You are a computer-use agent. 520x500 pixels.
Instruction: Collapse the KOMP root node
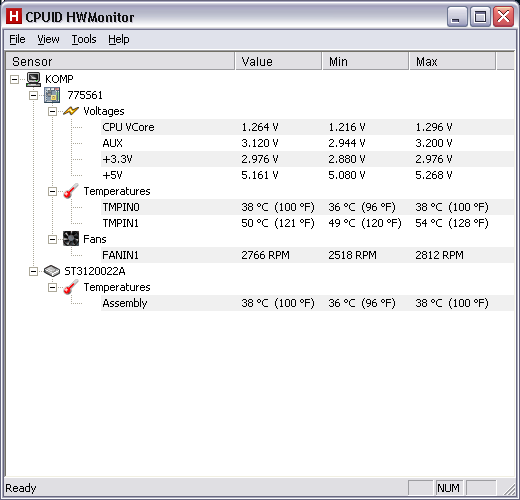[14, 79]
